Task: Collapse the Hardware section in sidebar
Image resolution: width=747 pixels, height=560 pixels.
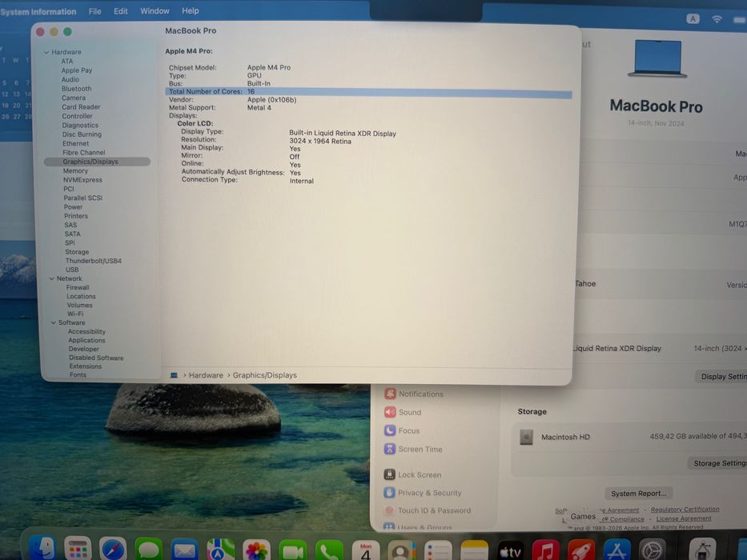Action: [46, 52]
